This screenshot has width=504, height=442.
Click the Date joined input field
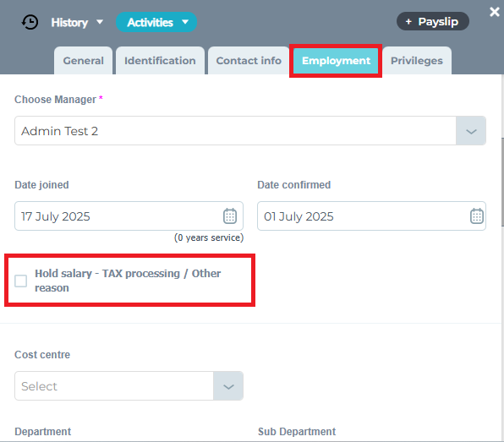point(129,216)
